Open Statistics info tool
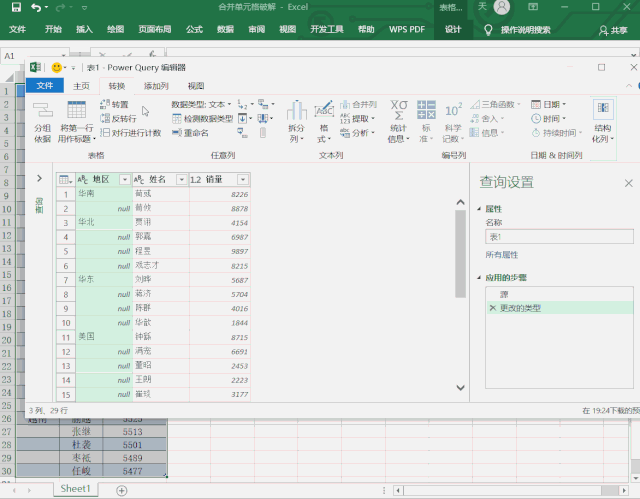640x499 pixels. (x=398, y=121)
